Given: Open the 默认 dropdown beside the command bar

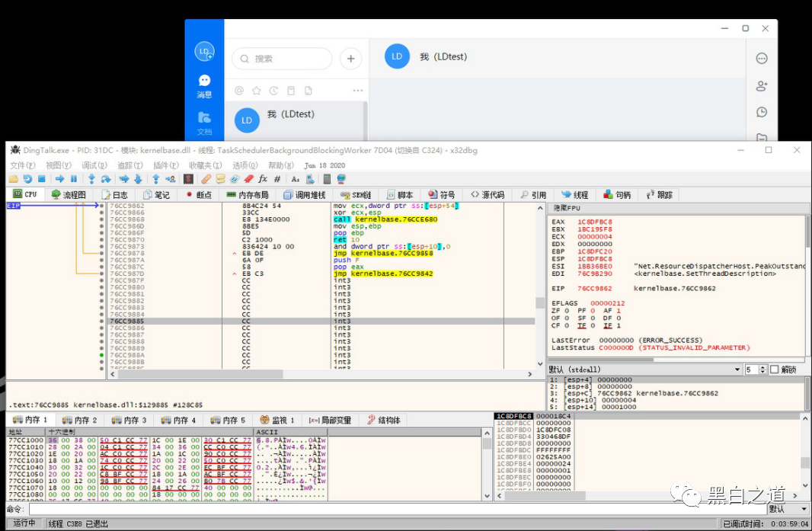Looking at the screenshot, I should (x=788, y=509).
